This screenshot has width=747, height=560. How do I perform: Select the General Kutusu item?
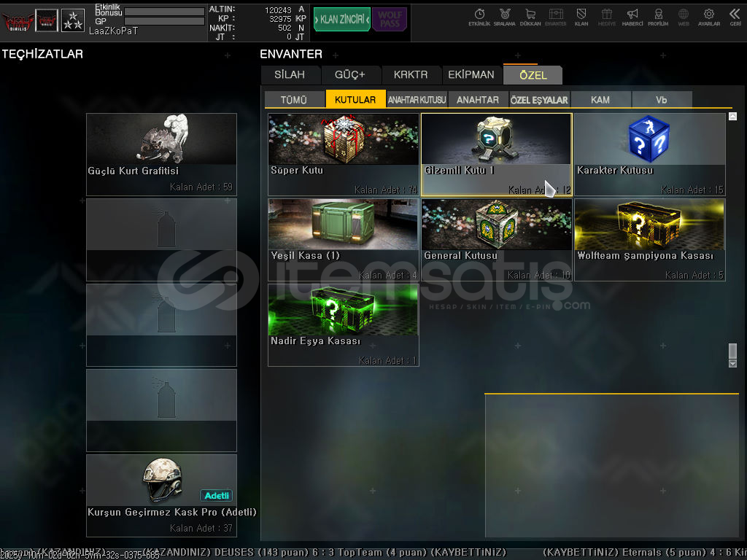pos(496,240)
